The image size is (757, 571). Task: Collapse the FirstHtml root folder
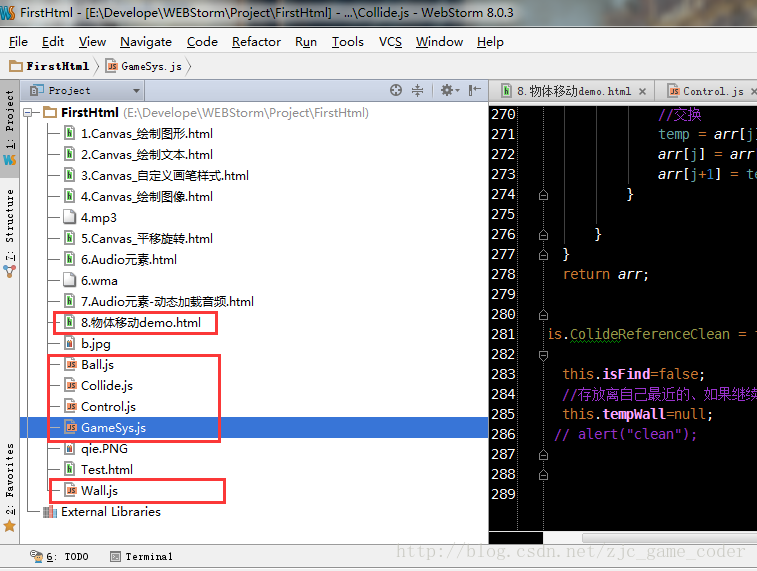[28, 112]
